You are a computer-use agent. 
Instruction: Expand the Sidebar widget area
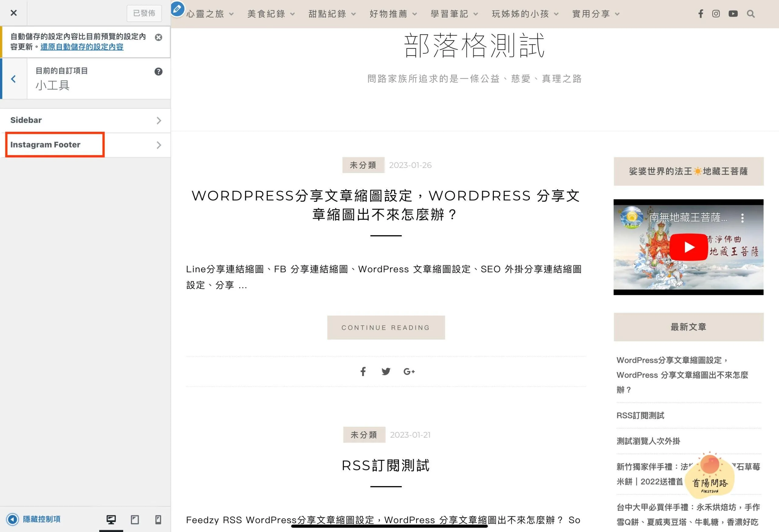[x=85, y=120]
